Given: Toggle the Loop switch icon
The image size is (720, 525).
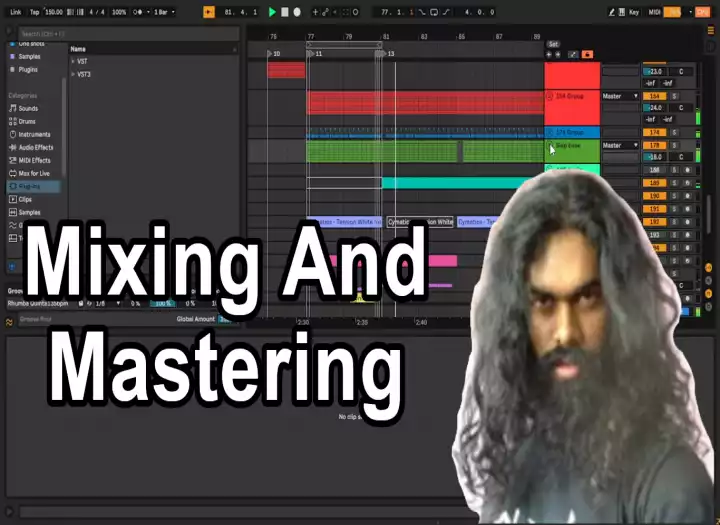Looking at the screenshot, I should (x=434, y=12).
